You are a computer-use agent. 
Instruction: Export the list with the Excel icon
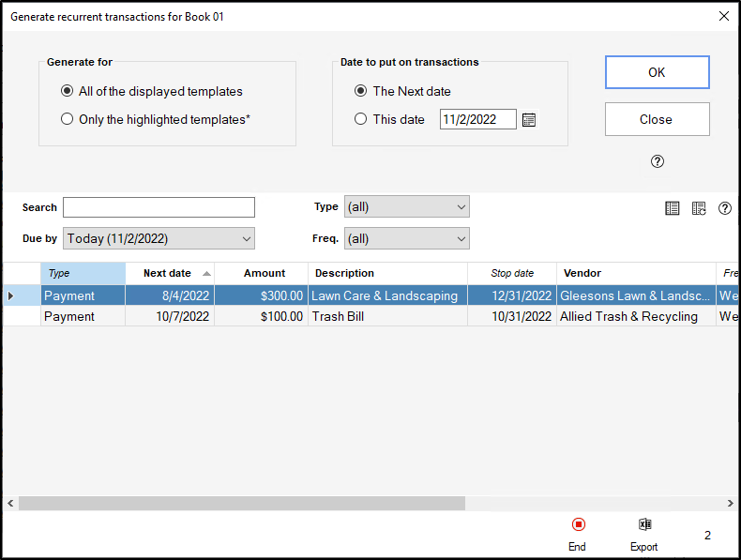tap(644, 525)
